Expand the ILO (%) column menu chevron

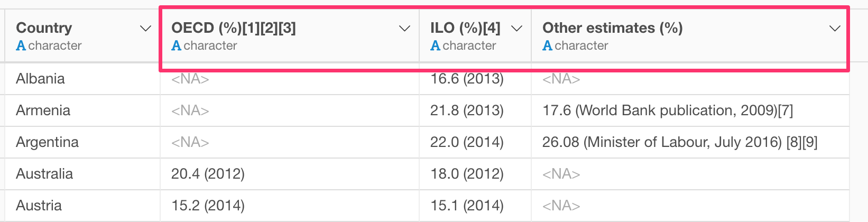tap(516, 29)
